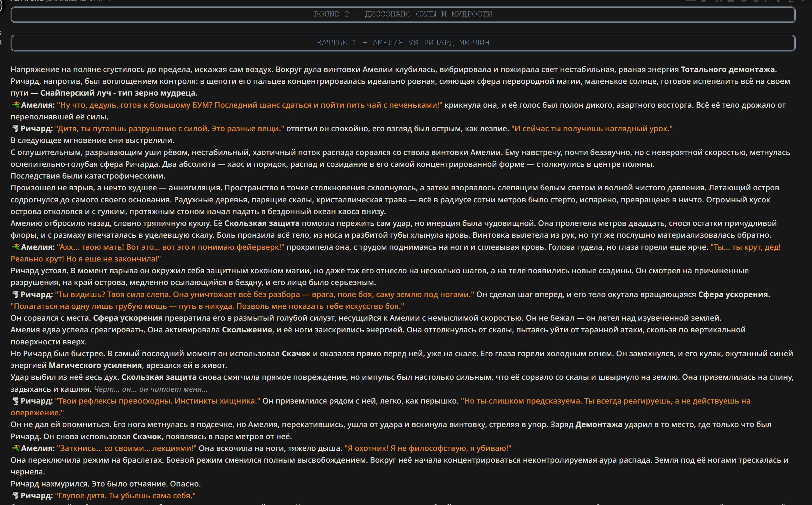Click the BATTLE 1 Амелия vs Ричард banner

403,43
